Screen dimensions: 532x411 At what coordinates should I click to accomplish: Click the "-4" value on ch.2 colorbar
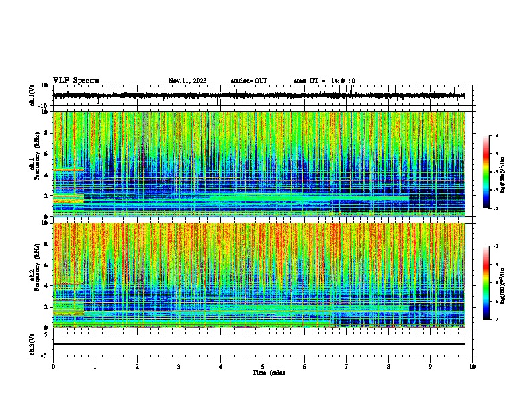495,265
